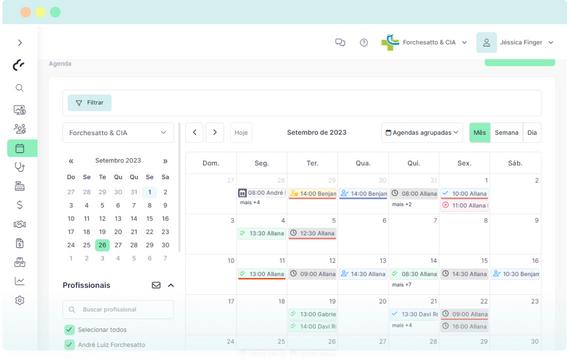Open the 14:00 Davi event on Tuesday 19

click(312, 326)
